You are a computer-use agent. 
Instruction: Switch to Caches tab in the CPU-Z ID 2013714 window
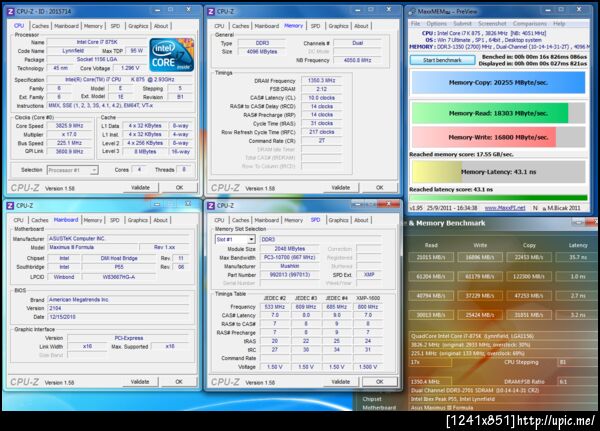click(x=40, y=26)
